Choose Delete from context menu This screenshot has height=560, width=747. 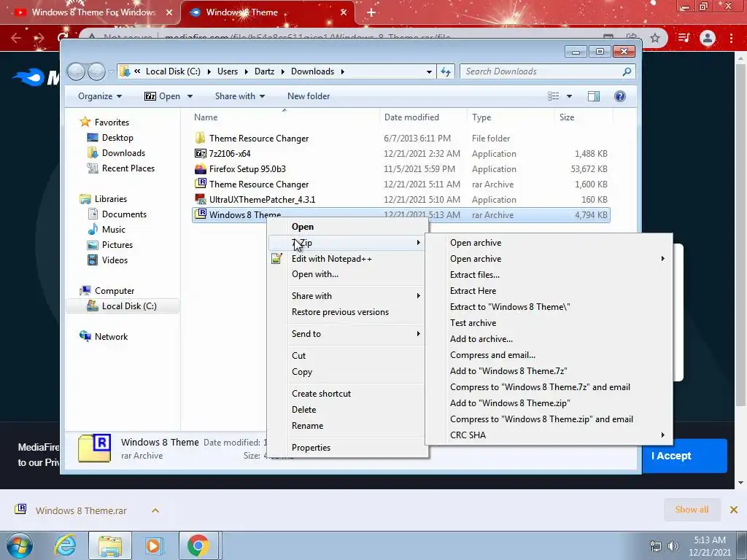[303, 410]
